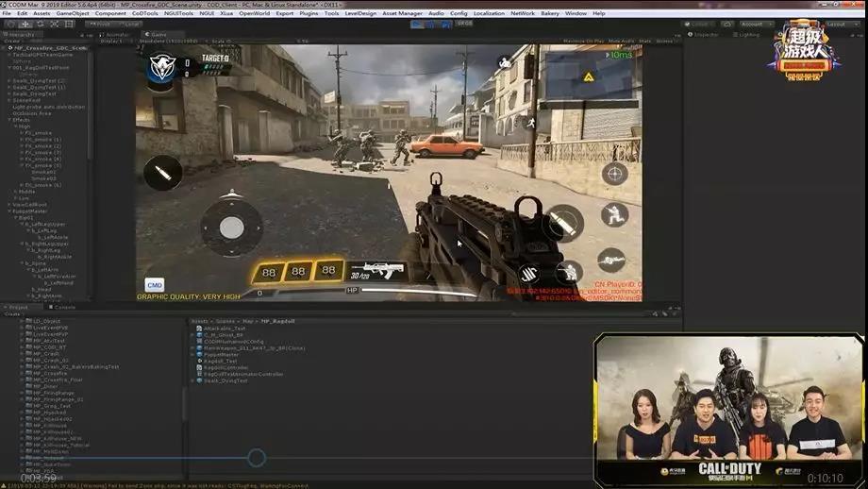
Task: Tap the rifle weapon slot icon
Action: click(377, 271)
